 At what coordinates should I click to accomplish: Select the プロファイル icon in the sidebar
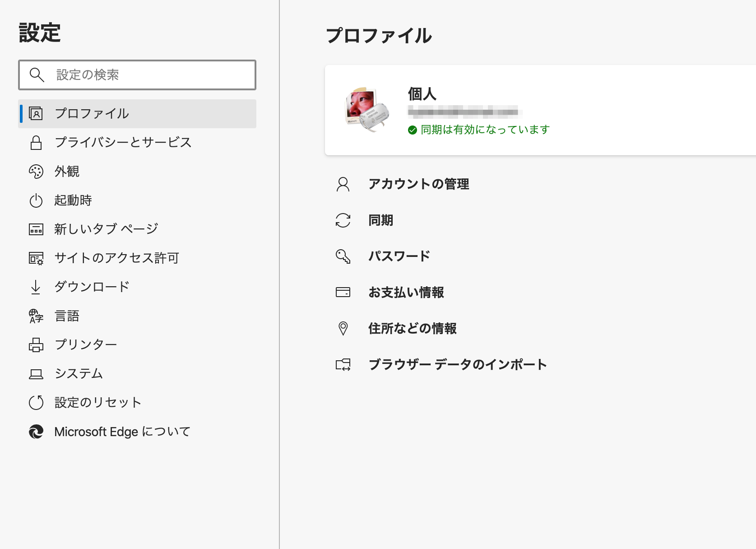[x=36, y=114]
